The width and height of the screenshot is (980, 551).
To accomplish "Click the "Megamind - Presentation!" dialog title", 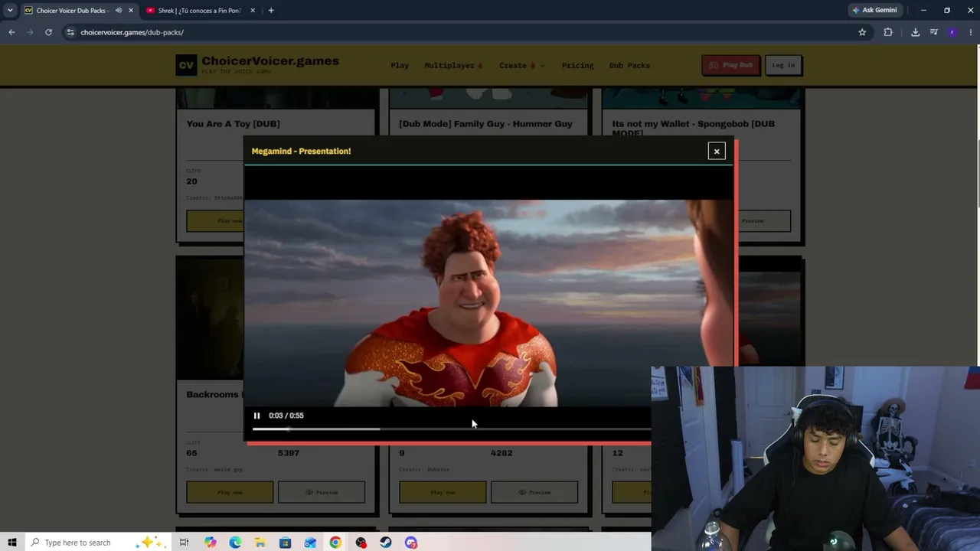I will point(301,151).
